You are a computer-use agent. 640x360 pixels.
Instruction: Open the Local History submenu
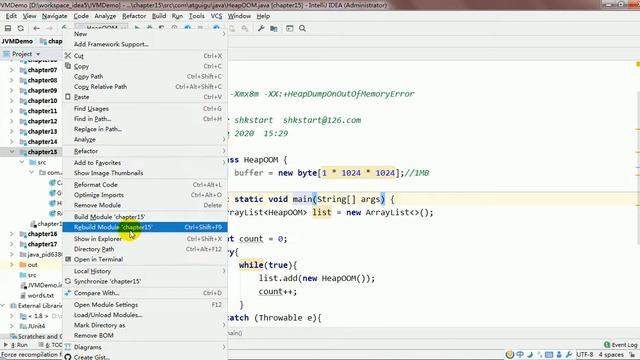(145, 271)
